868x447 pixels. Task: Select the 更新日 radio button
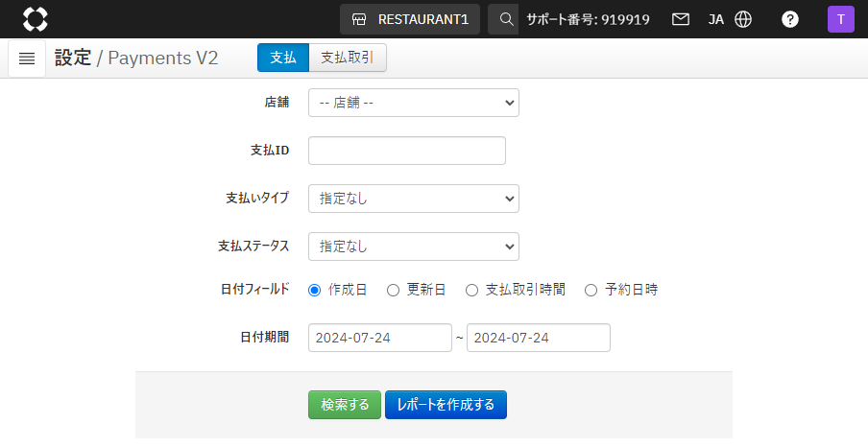[393, 290]
